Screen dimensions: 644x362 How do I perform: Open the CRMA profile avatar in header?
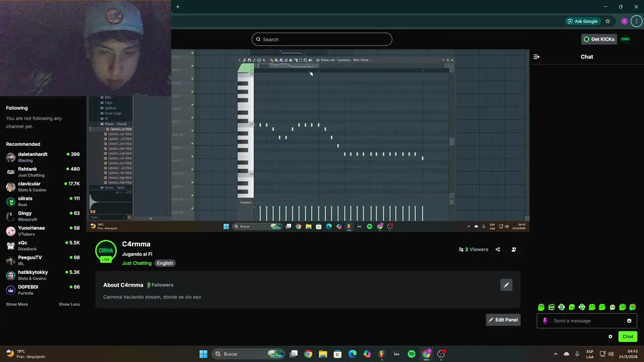[625, 39]
